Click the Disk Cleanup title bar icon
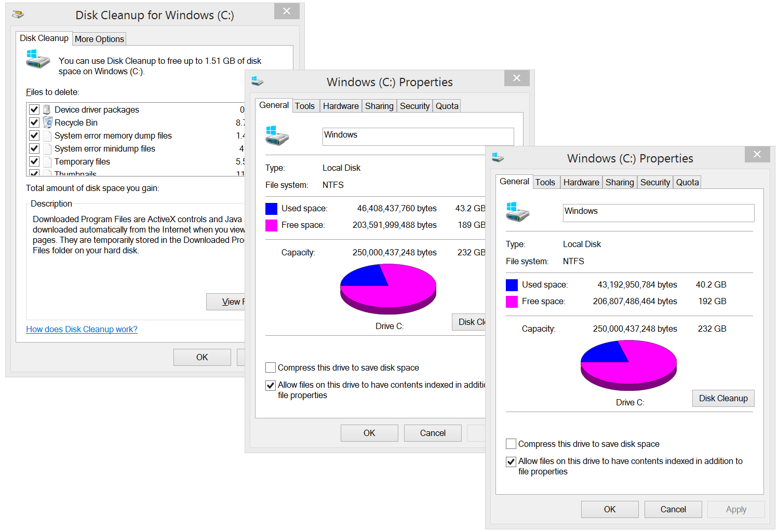The width and height of the screenshot is (778, 532). (x=18, y=15)
